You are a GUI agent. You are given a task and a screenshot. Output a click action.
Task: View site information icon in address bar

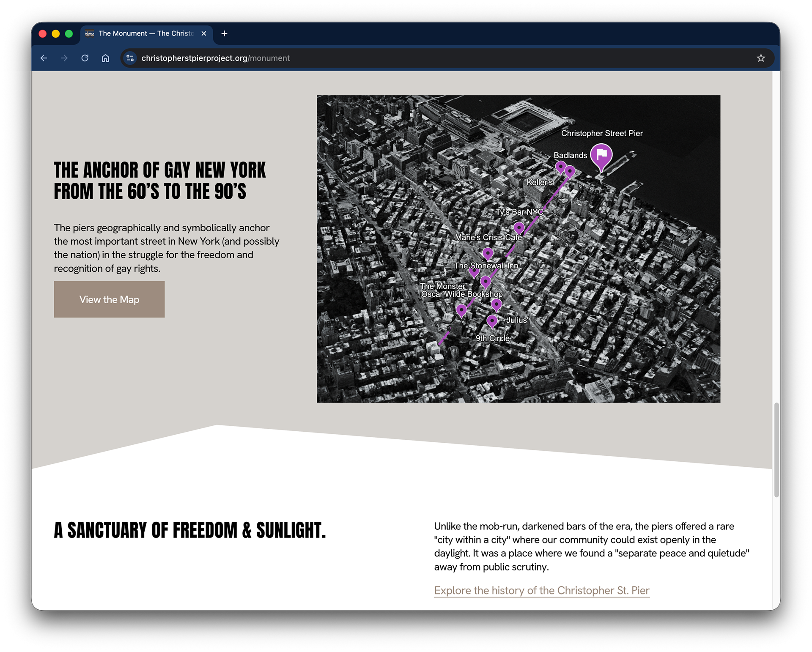(x=130, y=58)
